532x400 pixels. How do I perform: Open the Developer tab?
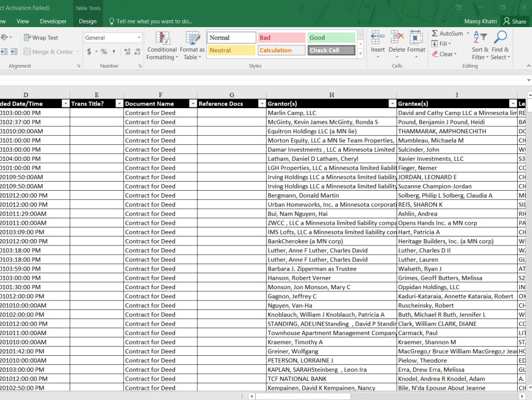coord(53,21)
